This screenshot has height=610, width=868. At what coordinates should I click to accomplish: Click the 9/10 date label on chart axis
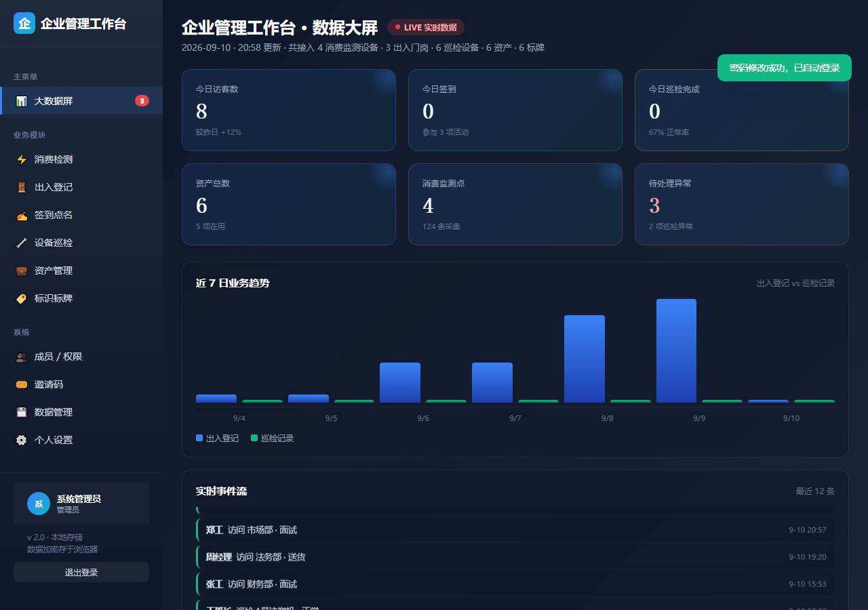(791, 418)
